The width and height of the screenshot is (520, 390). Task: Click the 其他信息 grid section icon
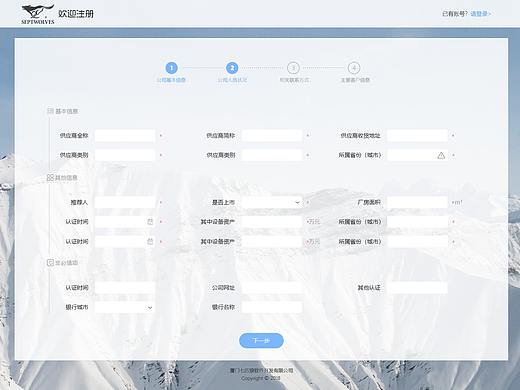[50, 178]
